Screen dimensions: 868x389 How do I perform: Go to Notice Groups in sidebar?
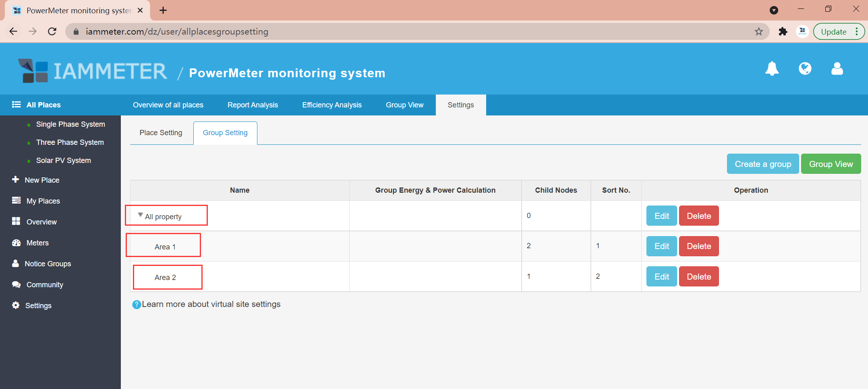pyautogui.click(x=48, y=264)
